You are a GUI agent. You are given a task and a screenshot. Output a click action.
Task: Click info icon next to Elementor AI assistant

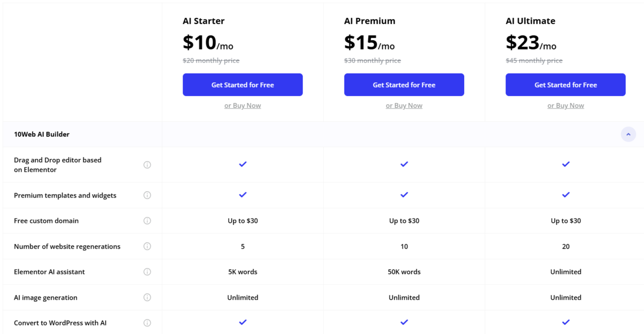pyautogui.click(x=147, y=272)
